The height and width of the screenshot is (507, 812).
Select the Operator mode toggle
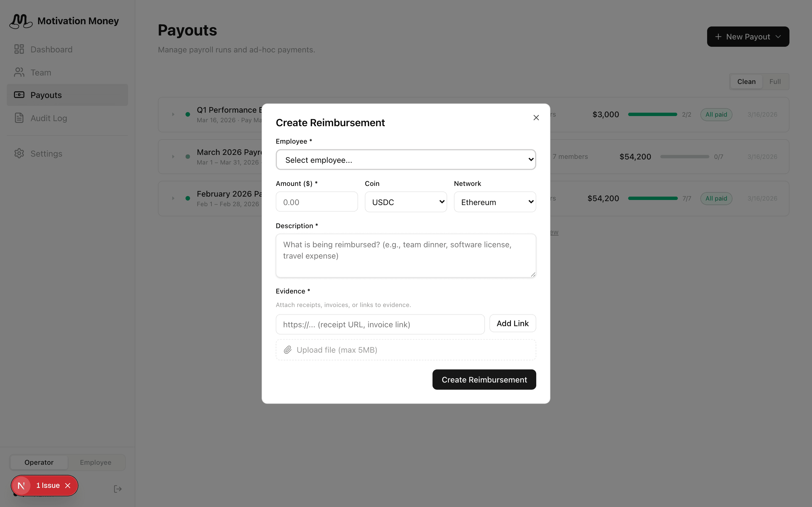(x=39, y=462)
